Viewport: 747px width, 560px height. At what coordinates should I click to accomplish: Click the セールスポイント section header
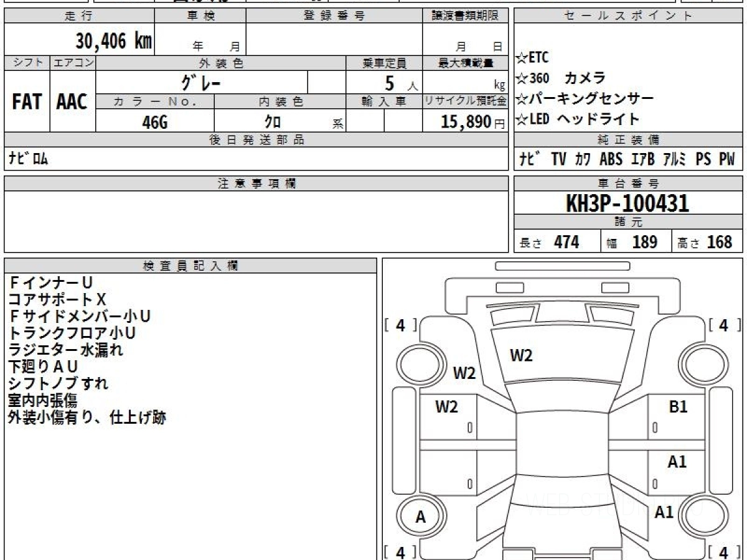click(x=628, y=16)
